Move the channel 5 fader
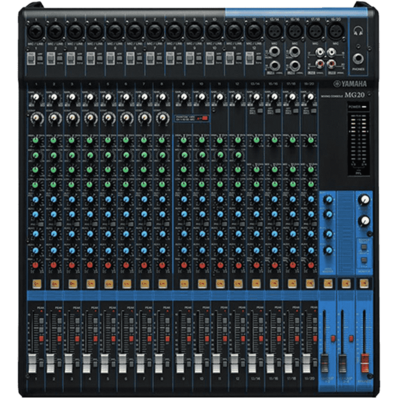Screen dimensions: 400x400 104,363
